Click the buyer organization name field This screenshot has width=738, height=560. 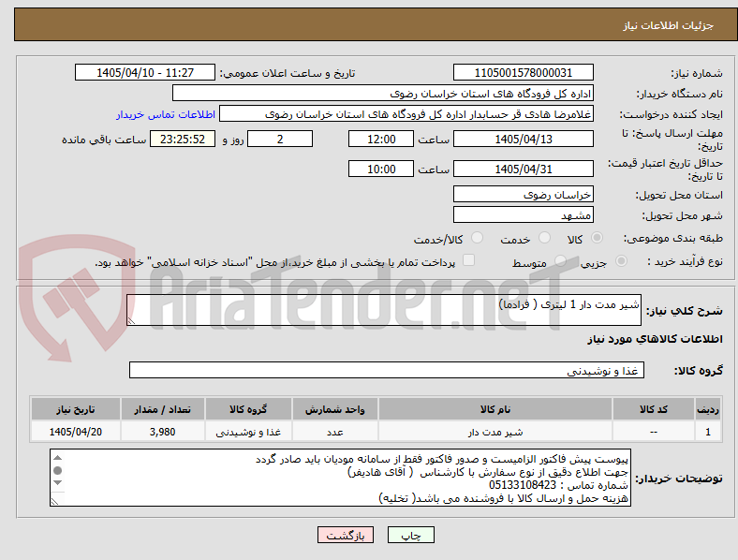click(x=383, y=94)
